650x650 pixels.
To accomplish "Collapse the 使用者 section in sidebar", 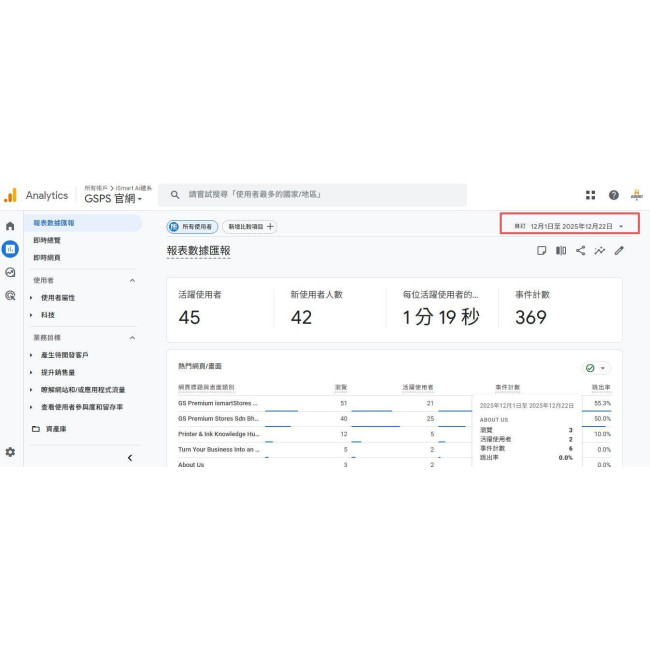I will [132, 281].
